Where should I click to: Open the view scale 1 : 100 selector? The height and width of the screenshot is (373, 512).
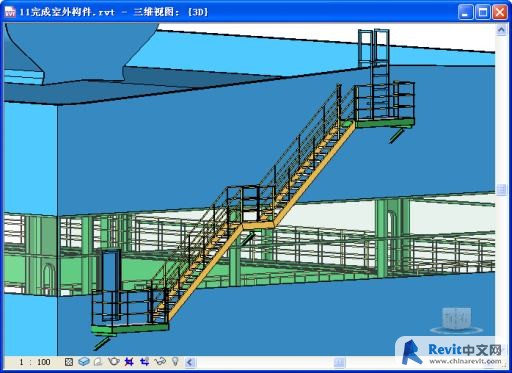coord(35,362)
